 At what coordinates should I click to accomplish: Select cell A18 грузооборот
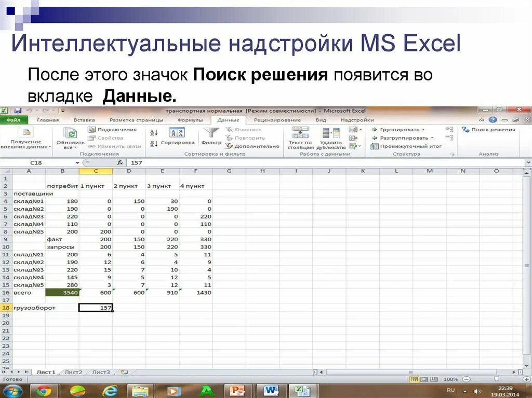(x=29, y=308)
